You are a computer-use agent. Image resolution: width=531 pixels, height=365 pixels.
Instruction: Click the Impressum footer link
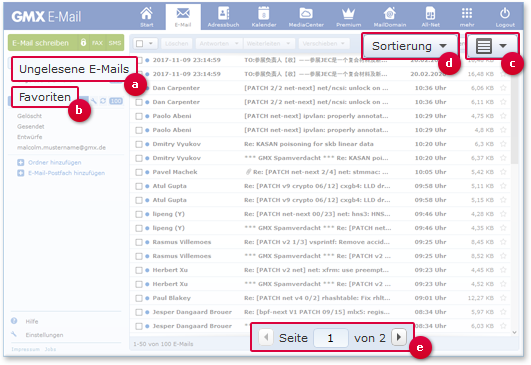click(25, 349)
